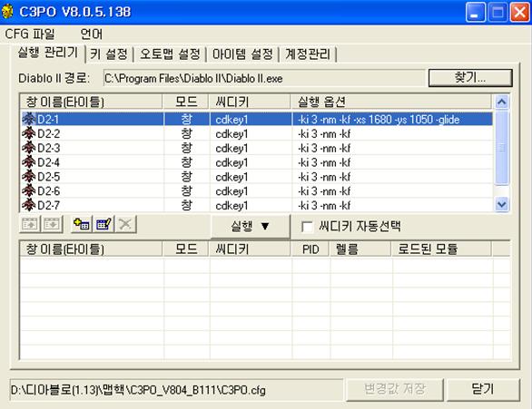Open the CFG 파일 menu
The width and height of the screenshot is (532, 409).
coord(30,34)
